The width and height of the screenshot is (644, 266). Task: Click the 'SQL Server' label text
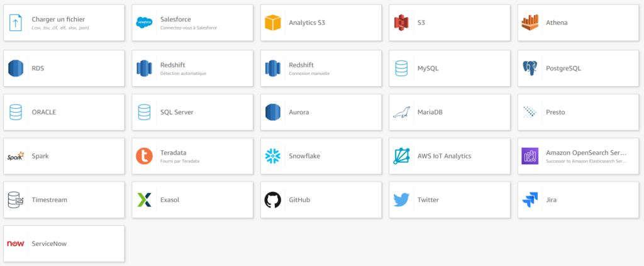point(177,112)
